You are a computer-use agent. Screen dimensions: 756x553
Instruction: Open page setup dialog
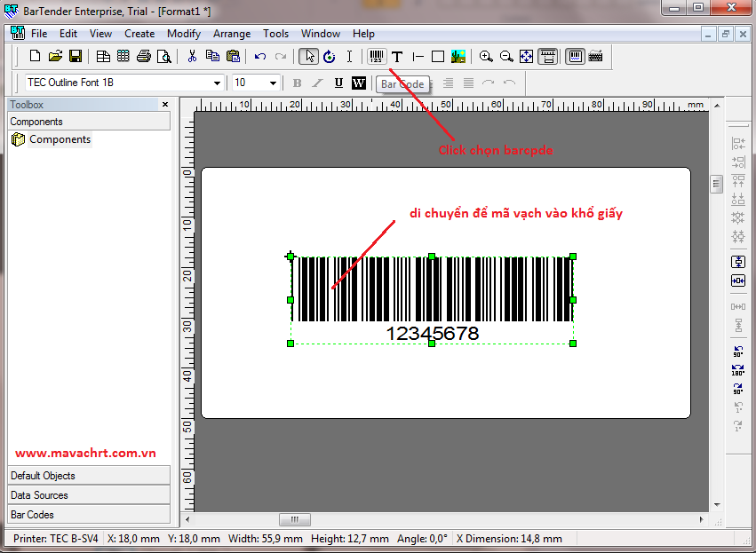(x=103, y=56)
